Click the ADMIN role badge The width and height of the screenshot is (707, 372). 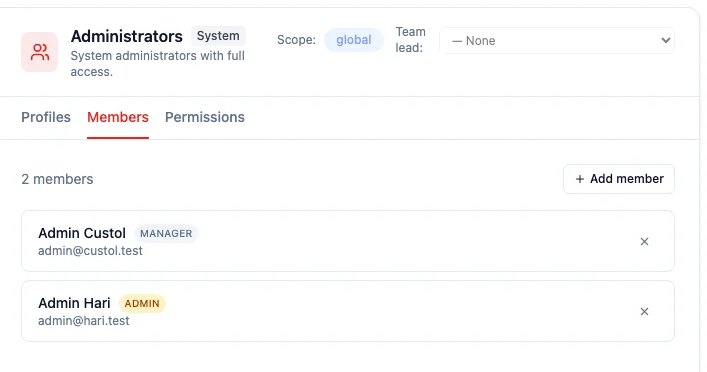142,303
